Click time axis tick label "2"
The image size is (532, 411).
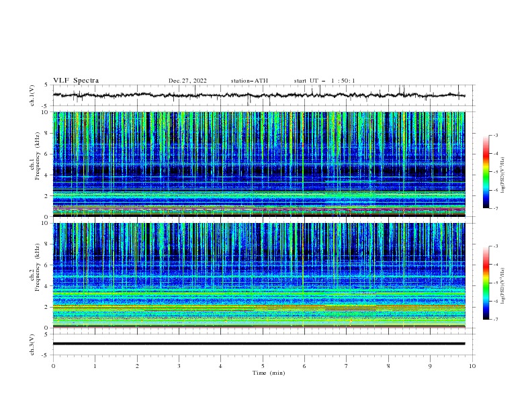click(137, 366)
